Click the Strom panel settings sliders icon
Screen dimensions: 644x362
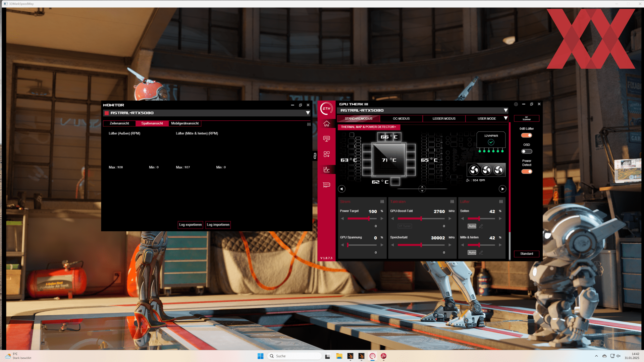(382, 202)
